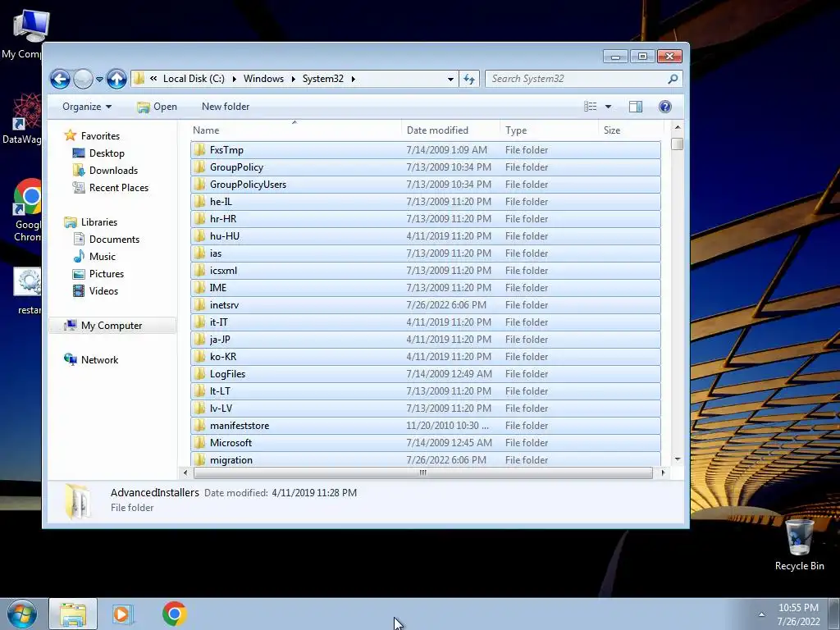Select the inetsrv folder icon

pyautogui.click(x=199, y=305)
